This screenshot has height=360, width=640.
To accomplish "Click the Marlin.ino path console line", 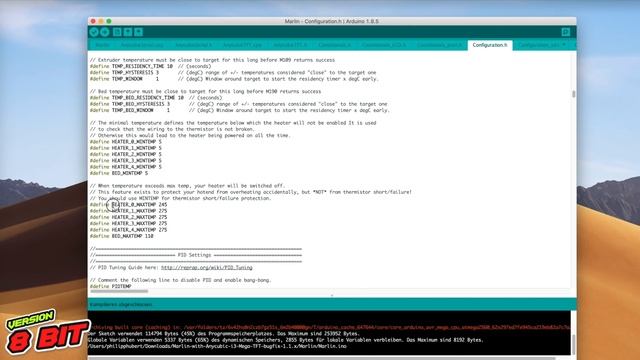I will (218, 346).
